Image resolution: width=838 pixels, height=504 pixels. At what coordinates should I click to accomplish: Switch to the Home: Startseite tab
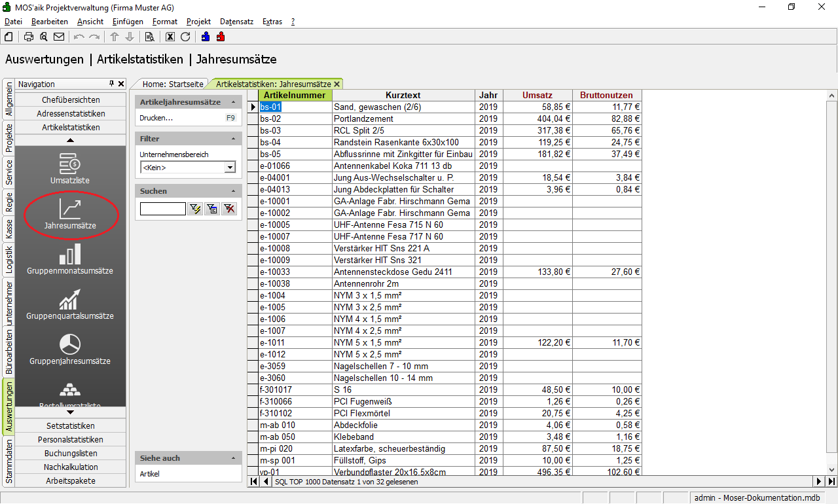click(172, 84)
